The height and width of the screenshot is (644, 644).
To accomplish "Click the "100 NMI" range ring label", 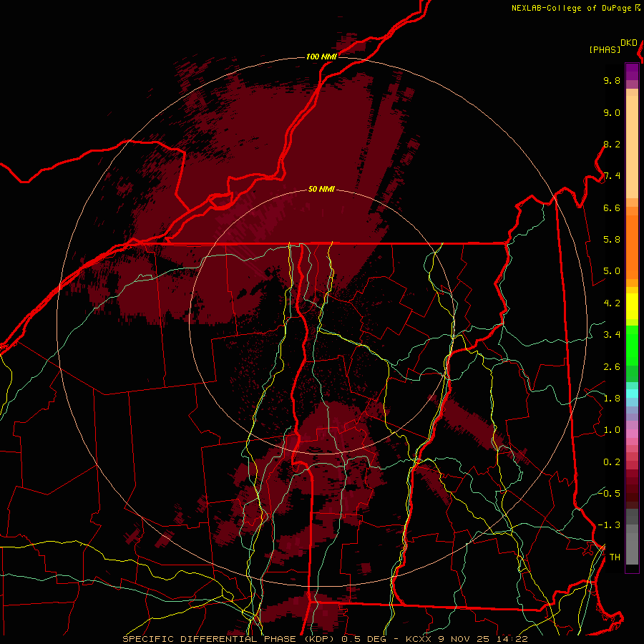I will tap(321, 57).
